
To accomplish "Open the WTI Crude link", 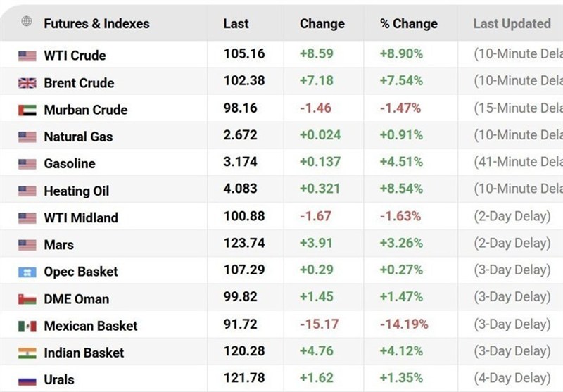I will [75, 56].
